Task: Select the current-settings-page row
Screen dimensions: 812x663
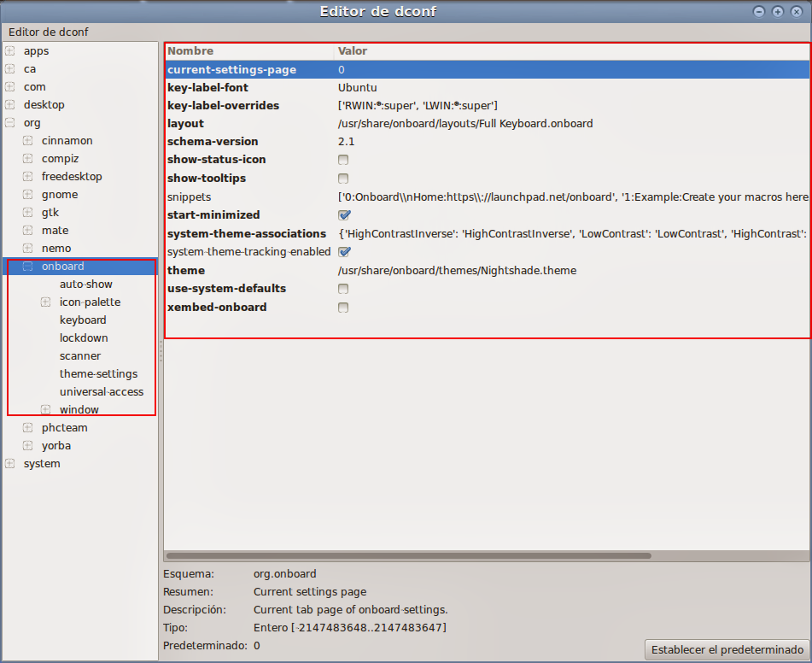Action: (488, 70)
